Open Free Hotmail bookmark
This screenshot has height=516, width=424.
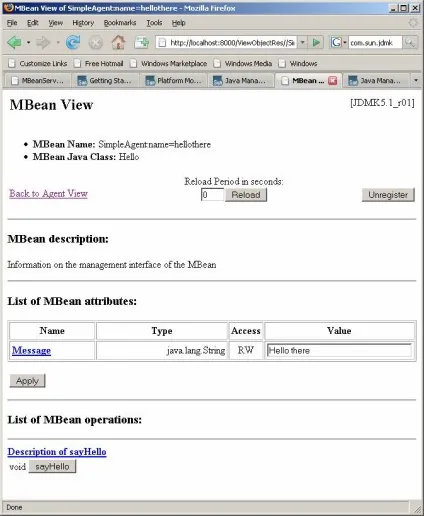[x=99, y=63]
